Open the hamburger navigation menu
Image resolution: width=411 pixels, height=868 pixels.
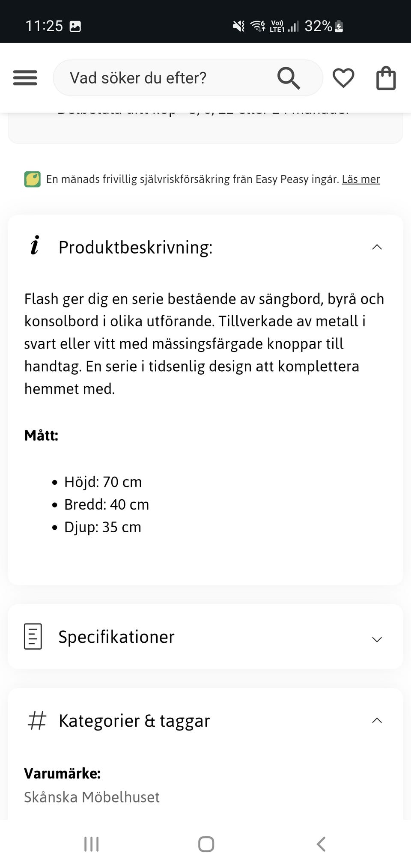tap(25, 78)
